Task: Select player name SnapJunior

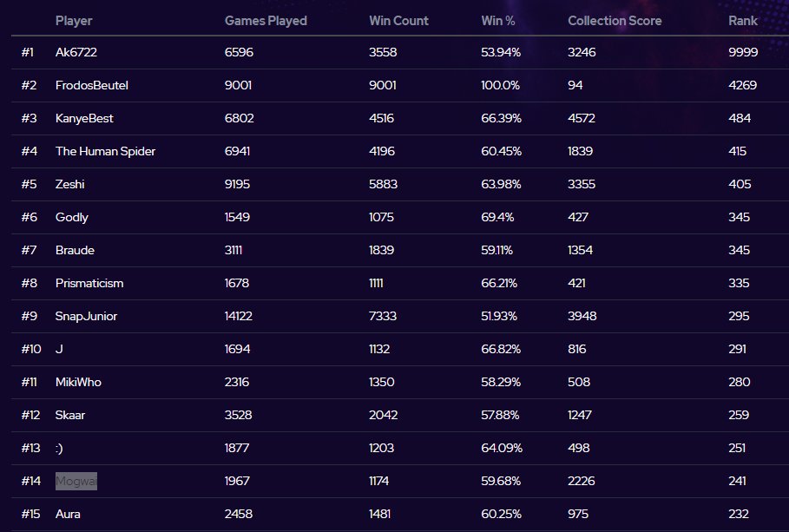Action: pyautogui.click(x=86, y=316)
